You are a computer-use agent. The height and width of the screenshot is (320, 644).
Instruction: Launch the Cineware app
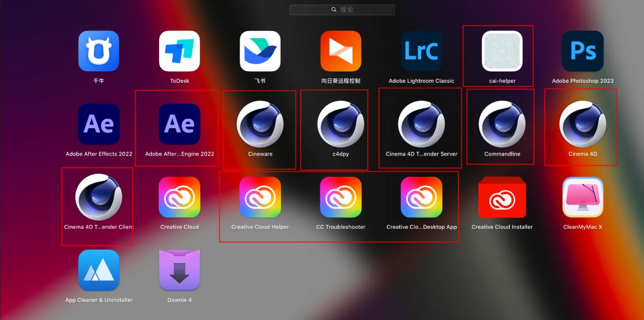(x=260, y=124)
